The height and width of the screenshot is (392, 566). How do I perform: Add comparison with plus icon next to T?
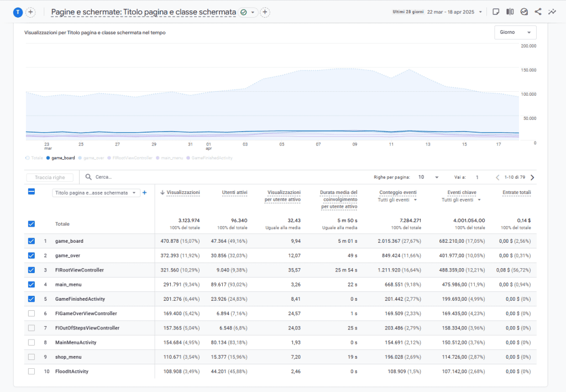click(31, 12)
